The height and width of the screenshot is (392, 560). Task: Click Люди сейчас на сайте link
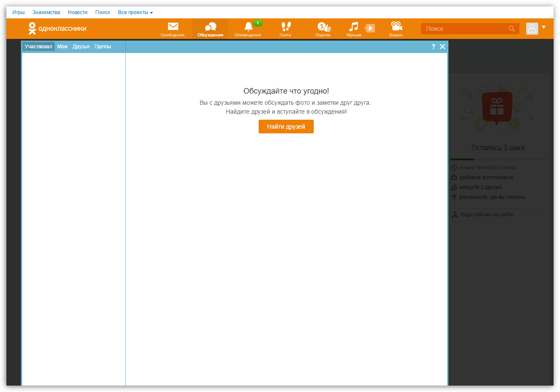pos(487,215)
